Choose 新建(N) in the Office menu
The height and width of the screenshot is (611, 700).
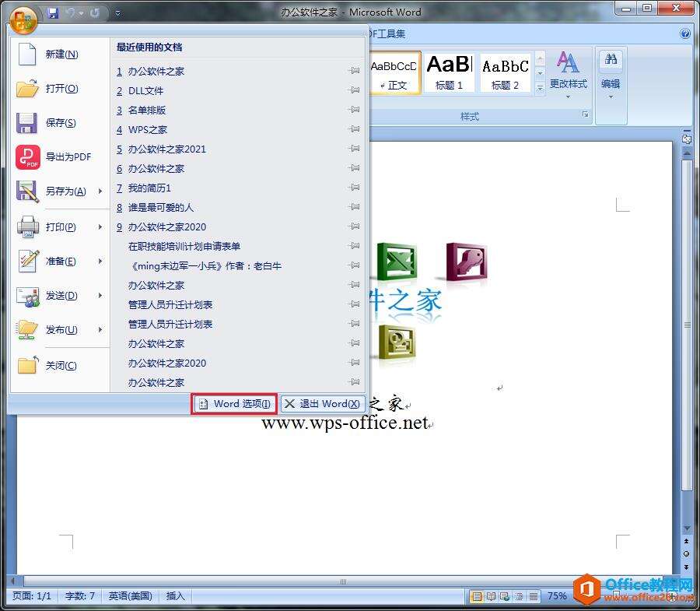[59, 54]
